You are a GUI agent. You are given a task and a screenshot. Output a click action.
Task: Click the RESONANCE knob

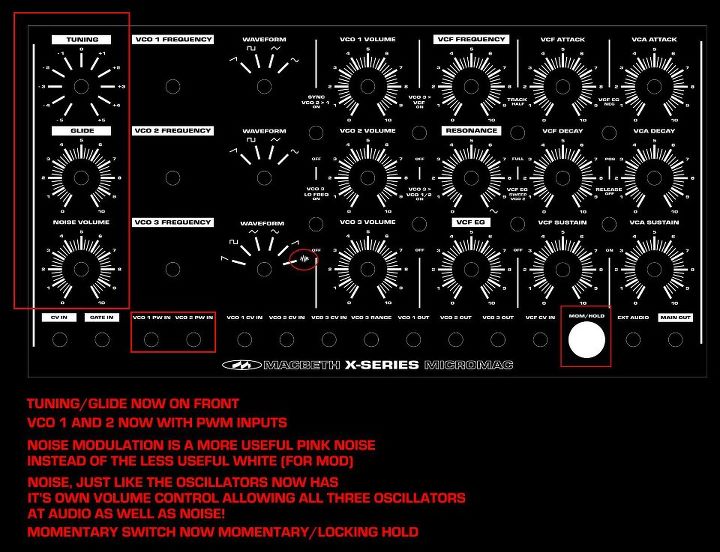click(x=471, y=178)
